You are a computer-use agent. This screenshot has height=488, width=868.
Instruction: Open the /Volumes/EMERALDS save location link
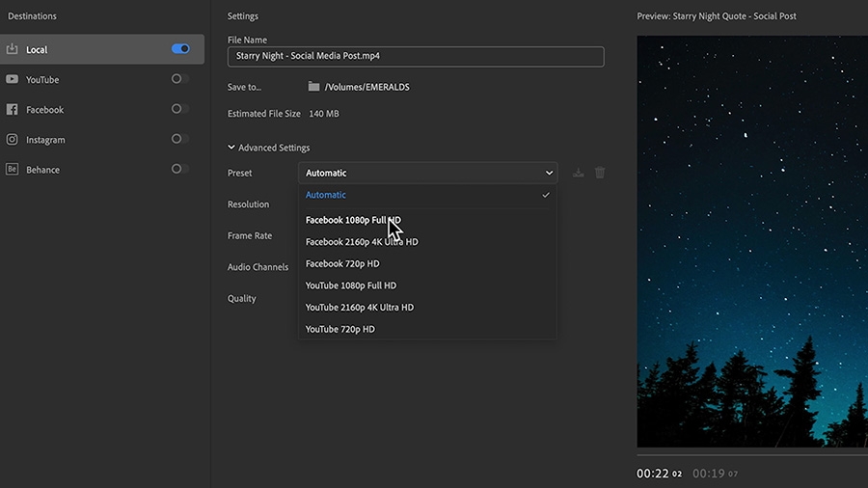tap(367, 87)
